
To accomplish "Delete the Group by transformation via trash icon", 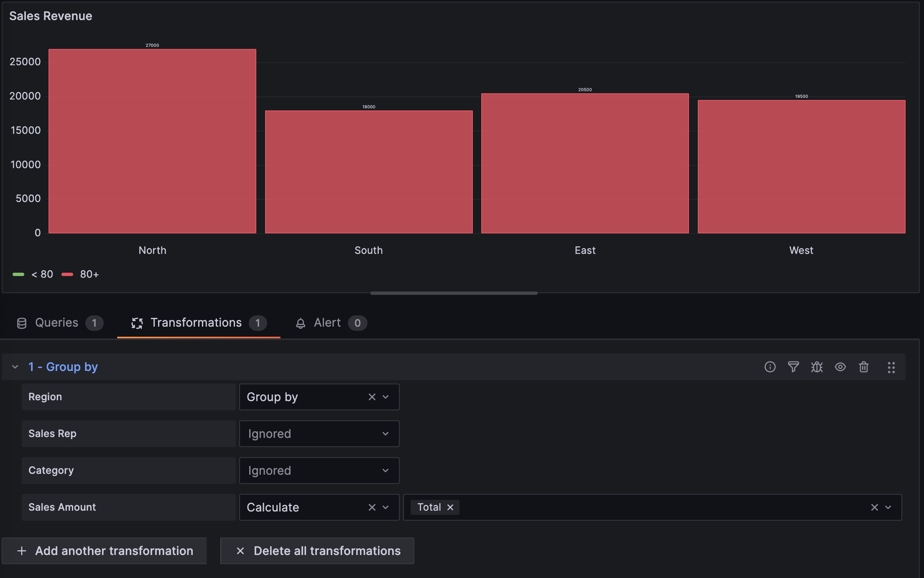I will (864, 367).
